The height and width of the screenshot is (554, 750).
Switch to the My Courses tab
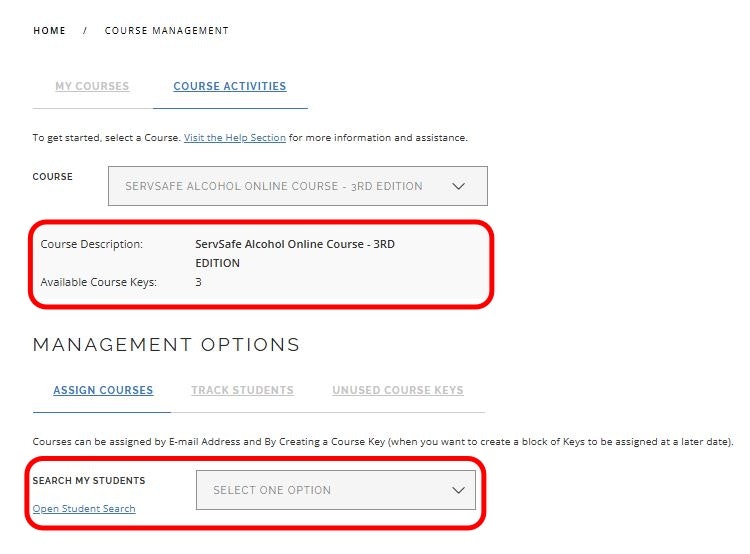click(x=92, y=87)
